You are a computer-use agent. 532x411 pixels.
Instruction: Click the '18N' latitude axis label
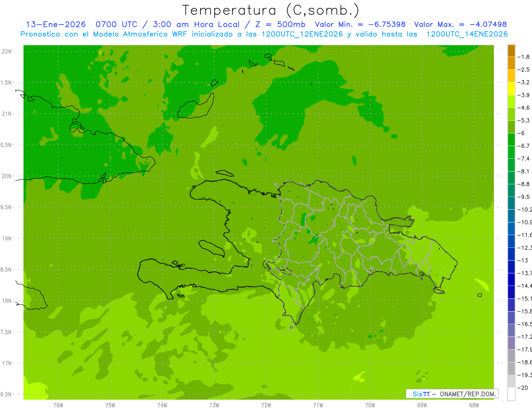click(6, 301)
